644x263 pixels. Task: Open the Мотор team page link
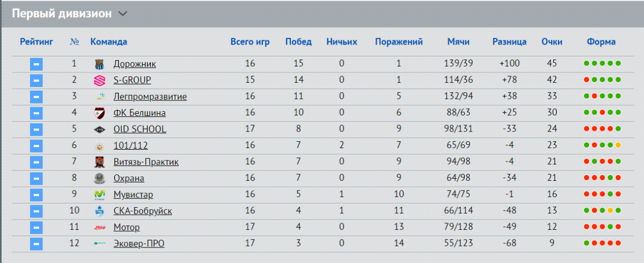click(127, 228)
